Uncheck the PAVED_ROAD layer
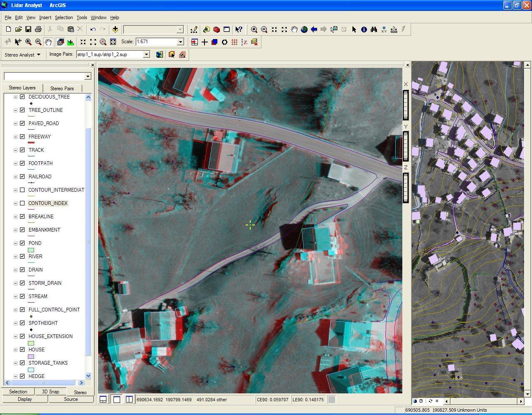 tap(22, 124)
